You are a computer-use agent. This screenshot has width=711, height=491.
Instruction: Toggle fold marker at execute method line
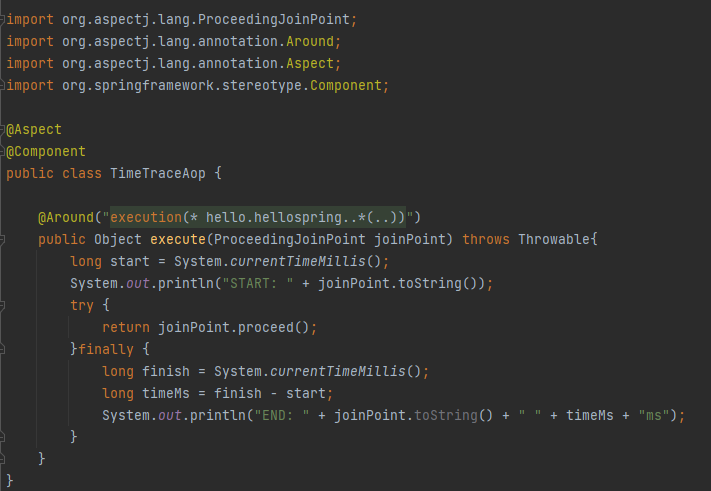coord(2,239)
